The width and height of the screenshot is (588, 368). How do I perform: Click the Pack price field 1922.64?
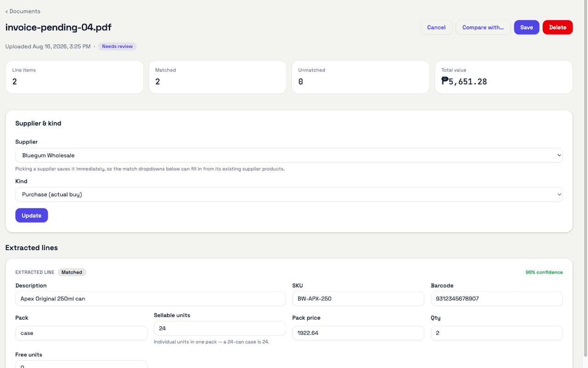(358, 333)
